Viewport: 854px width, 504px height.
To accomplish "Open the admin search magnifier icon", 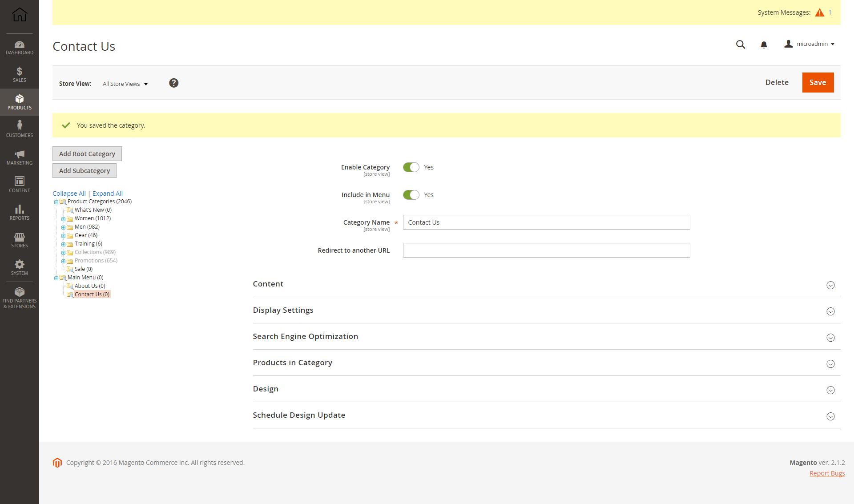I will coord(740,44).
